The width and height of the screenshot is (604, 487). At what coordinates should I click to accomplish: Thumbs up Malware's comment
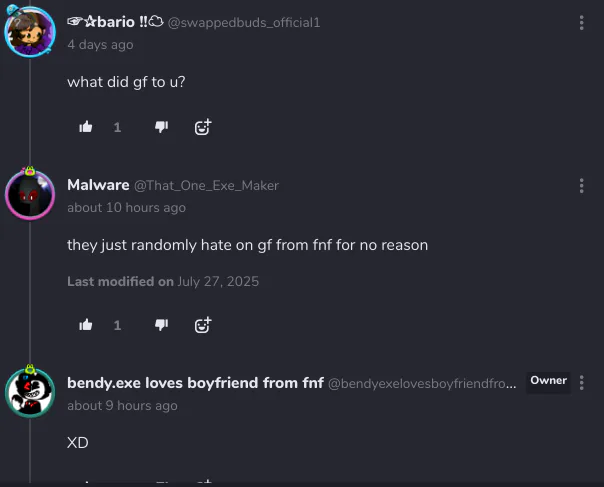86,325
